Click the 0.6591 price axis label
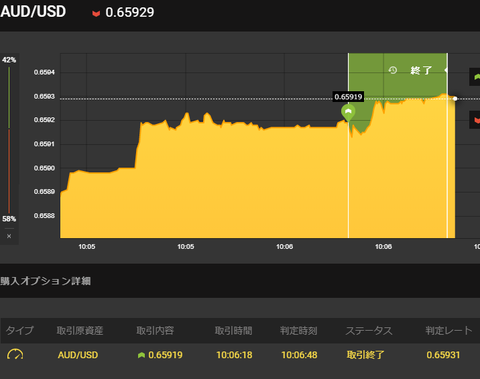 [x=44, y=144]
